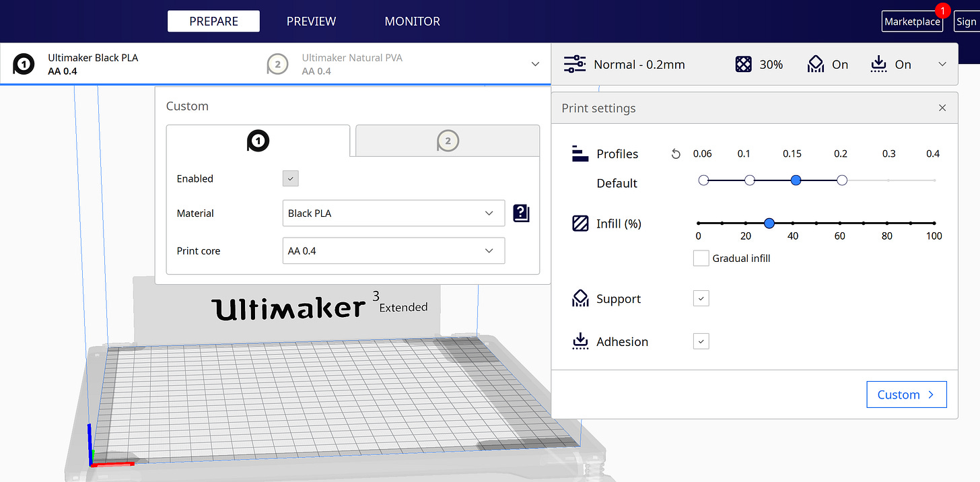Select the 0.1 layer height profile

pyautogui.click(x=750, y=180)
